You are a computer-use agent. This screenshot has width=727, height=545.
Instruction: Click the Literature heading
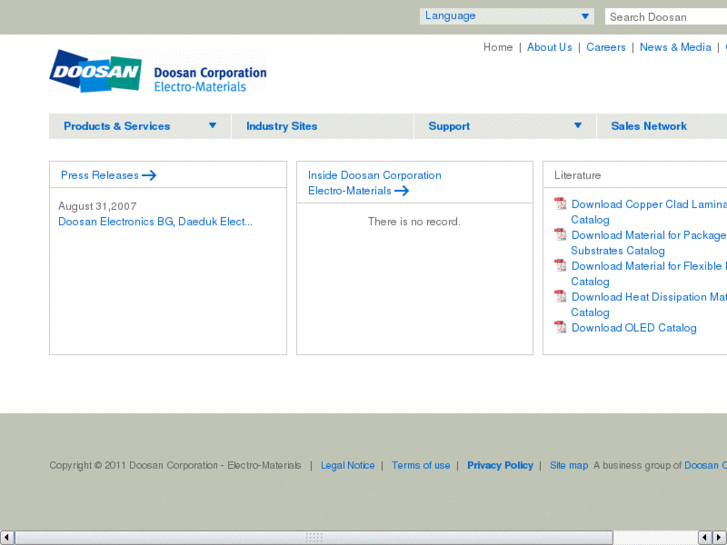pos(577,175)
